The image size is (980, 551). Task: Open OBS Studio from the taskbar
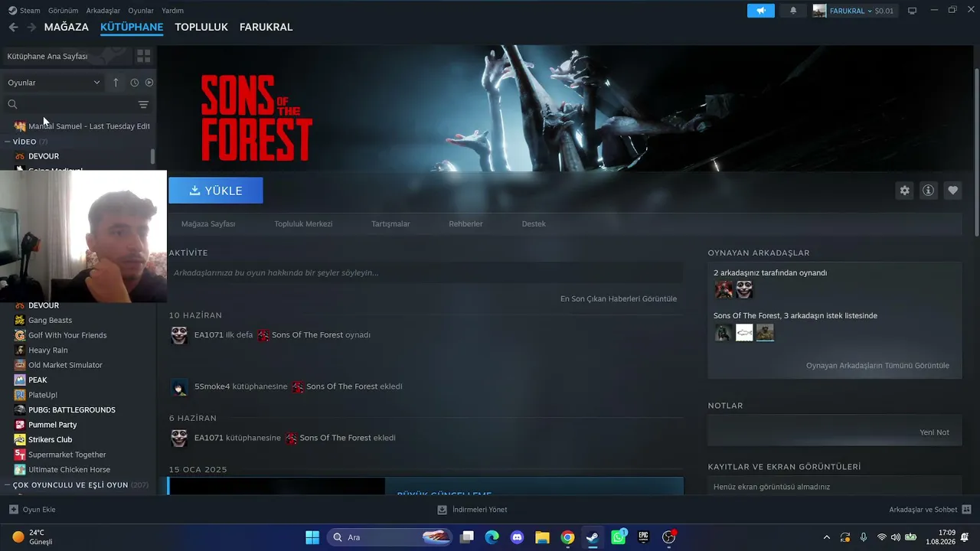point(669,537)
